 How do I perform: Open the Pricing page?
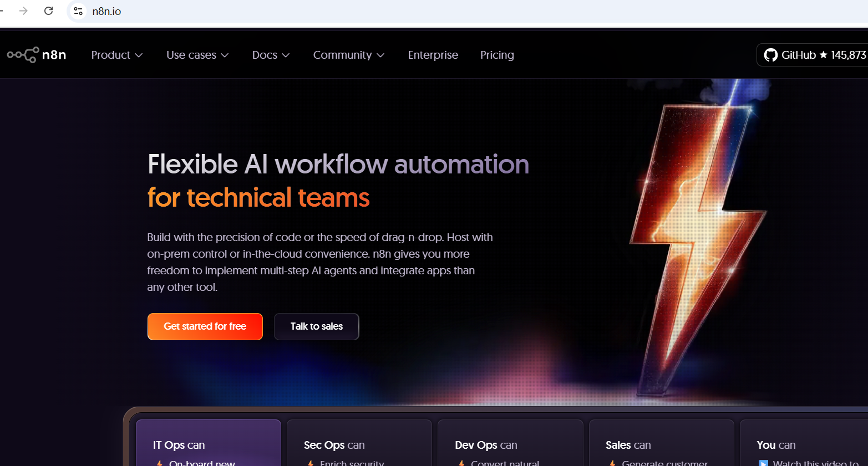(x=497, y=55)
